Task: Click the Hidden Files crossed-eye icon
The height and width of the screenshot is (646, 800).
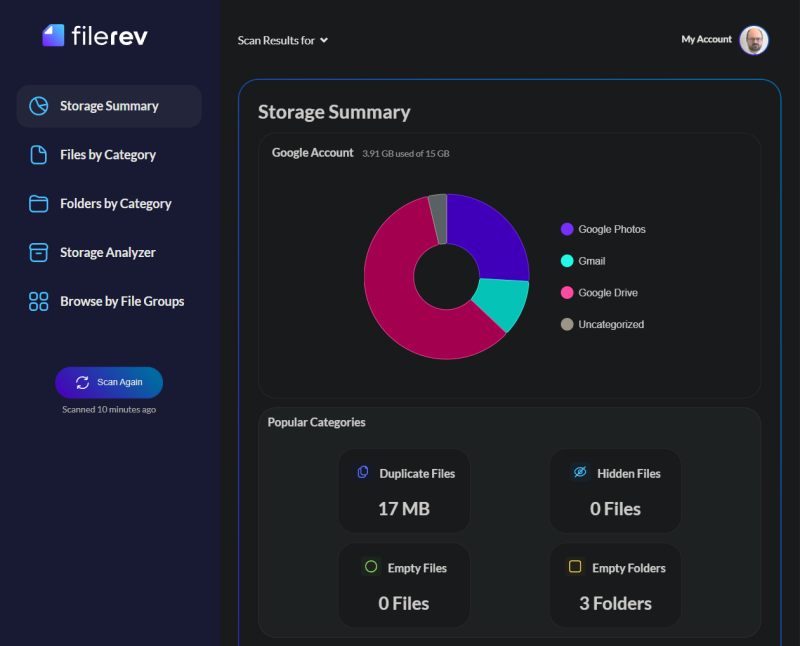Action: pos(580,472)
